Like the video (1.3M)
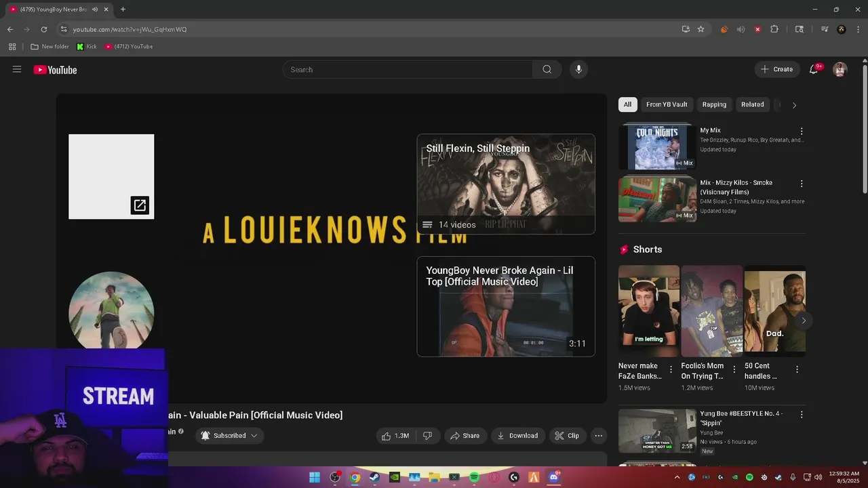This screenshot has width=868, height=488. pyautogui.click(x=395, y=436)
